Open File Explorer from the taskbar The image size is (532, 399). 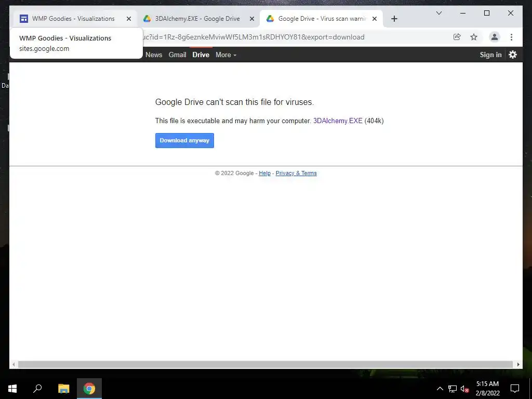pyautogui.click(x=63, y=389)
